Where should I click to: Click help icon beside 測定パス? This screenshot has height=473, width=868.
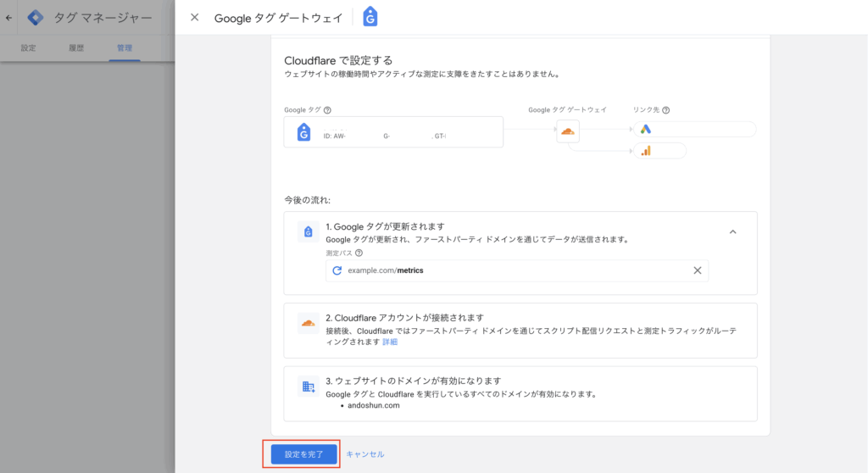359,253
